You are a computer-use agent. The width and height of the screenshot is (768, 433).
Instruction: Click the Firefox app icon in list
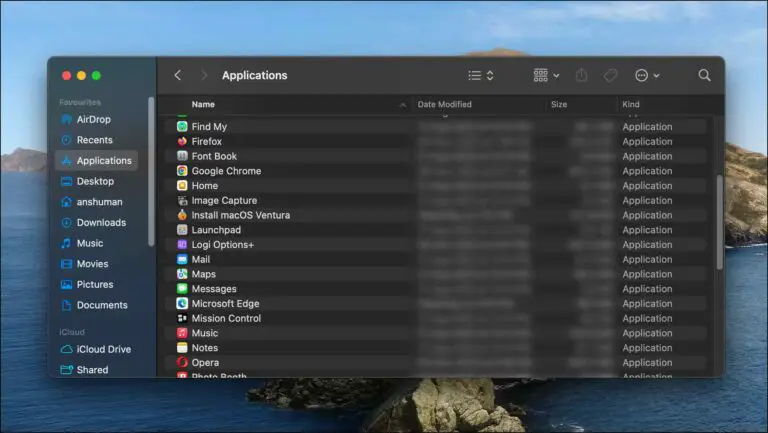point(182,142)
